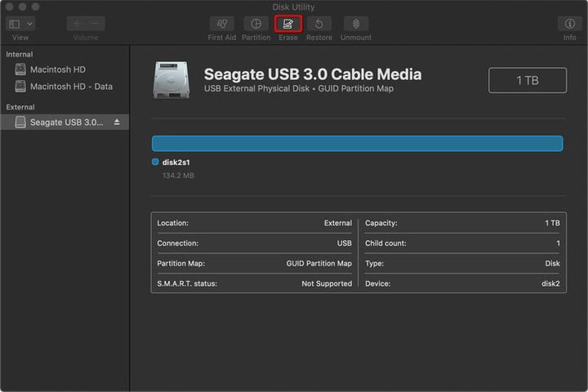Open the View sidebar layout icon

point(14,24)
